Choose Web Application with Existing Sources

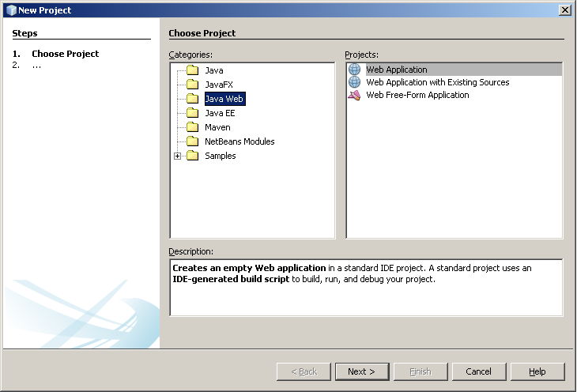(x=437, y=82)
